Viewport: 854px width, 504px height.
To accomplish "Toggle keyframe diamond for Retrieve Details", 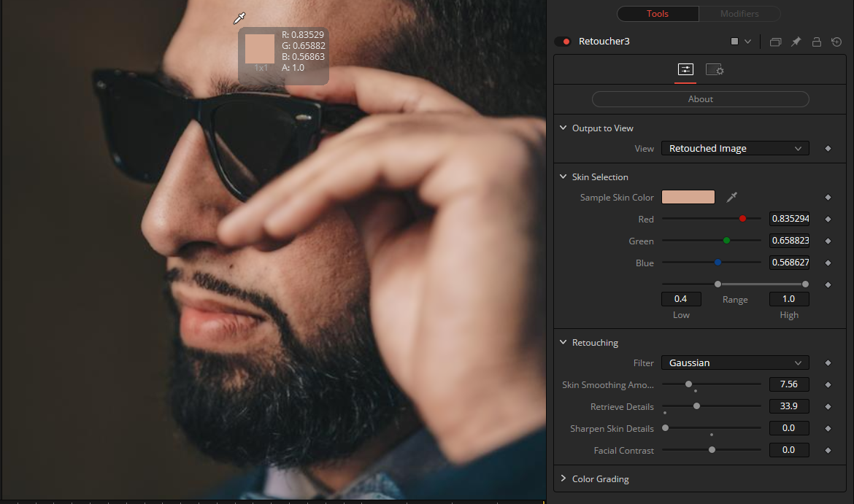I will pos(828,407).
